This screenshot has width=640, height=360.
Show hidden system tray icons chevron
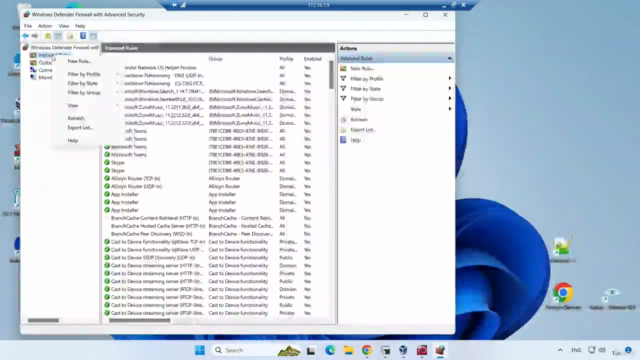(x=560, y=350)
